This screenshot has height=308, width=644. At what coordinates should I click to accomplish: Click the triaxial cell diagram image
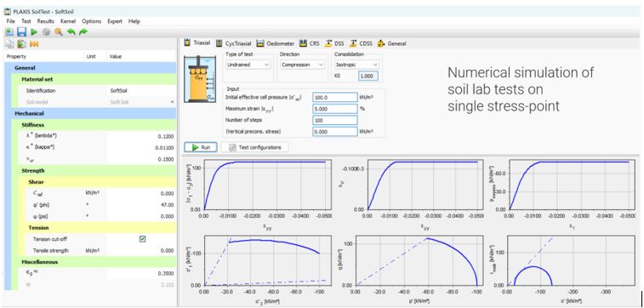pos(201,78)
